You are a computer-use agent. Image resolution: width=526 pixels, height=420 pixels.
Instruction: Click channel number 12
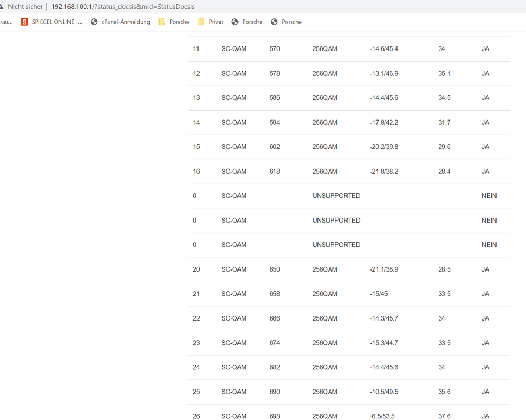pos(196,73)
